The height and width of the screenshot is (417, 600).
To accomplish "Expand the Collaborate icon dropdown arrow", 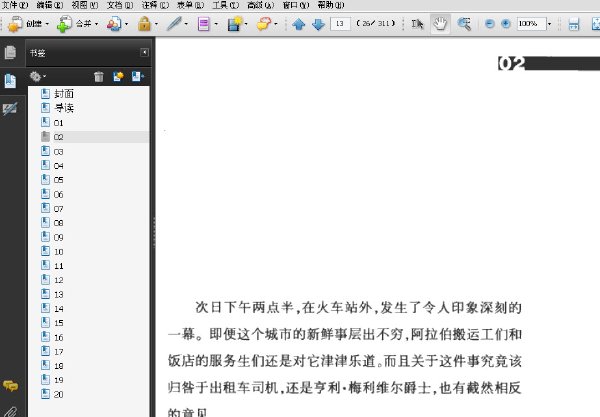I will tap(126, 24).
